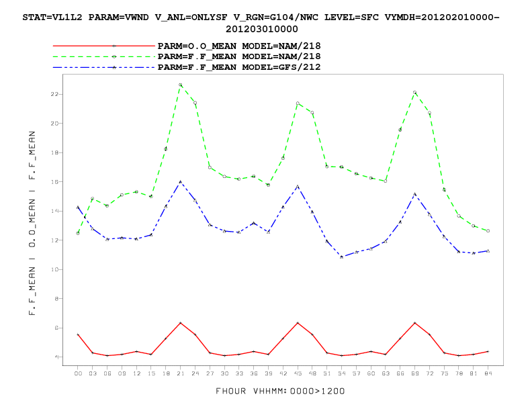Click x-axis tick label 57
Image resolution: width=532 pixels, height=411 pixels.
(x=356, y=373)
